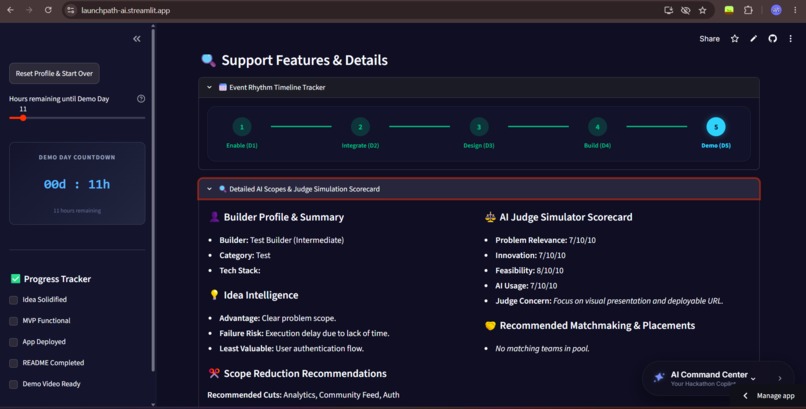Click the red handle of the hours remaining slider
Screen dimensions: 806x409
click(x=23, y=118)
